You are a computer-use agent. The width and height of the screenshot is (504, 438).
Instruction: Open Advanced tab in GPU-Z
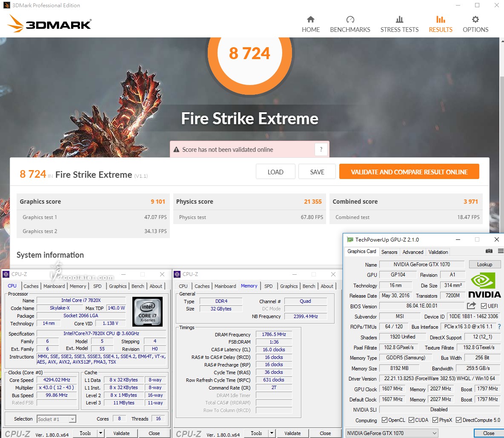(x=413, y=252)
